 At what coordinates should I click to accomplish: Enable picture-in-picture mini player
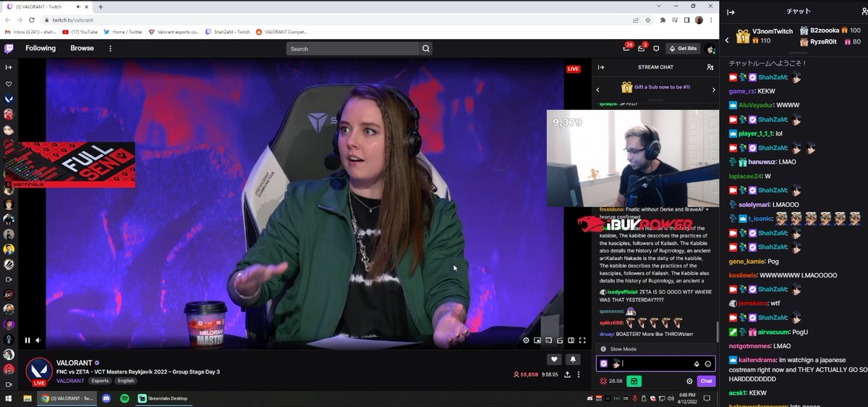click(x=537, y=340)
